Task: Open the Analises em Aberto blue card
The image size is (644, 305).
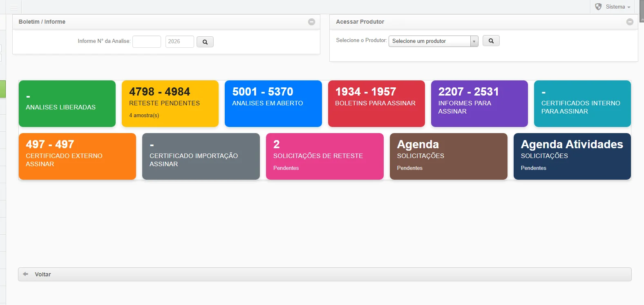Action: point(273,104)
